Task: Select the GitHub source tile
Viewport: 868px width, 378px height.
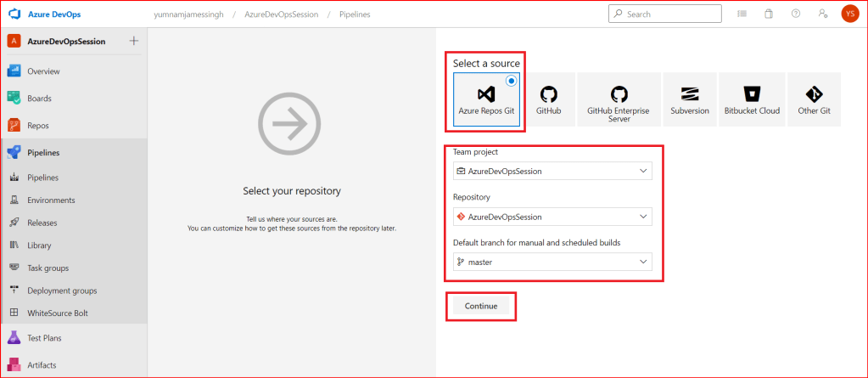Action: [548, 99]
